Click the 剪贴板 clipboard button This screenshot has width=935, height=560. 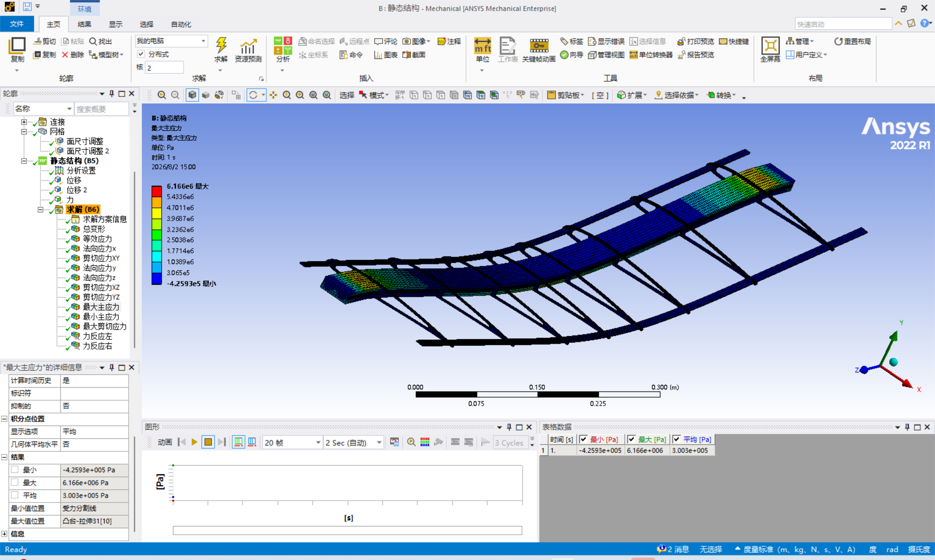(565, 95)
